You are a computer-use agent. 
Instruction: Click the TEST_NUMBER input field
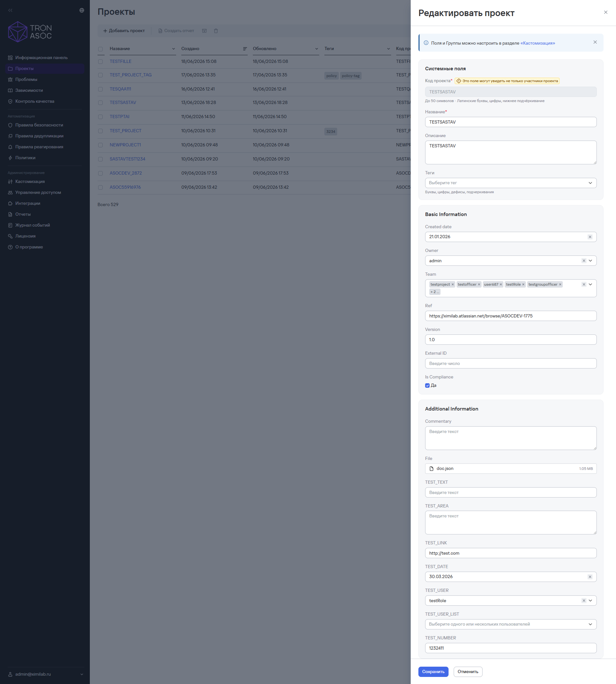tap(511, 648)
